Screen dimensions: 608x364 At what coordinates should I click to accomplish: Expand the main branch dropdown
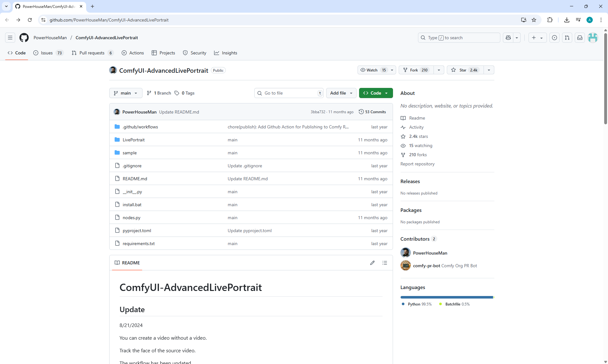(126, 93)
